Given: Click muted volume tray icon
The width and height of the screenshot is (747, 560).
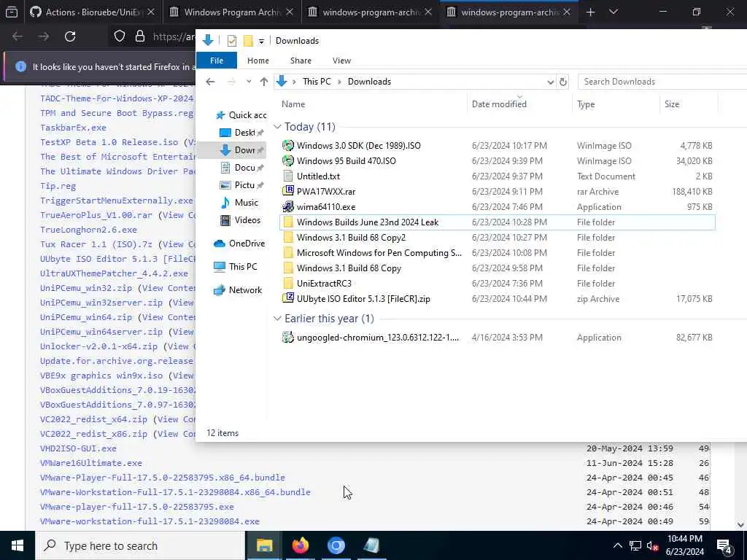Looking at the screenshot, I should tap(653, 545).
